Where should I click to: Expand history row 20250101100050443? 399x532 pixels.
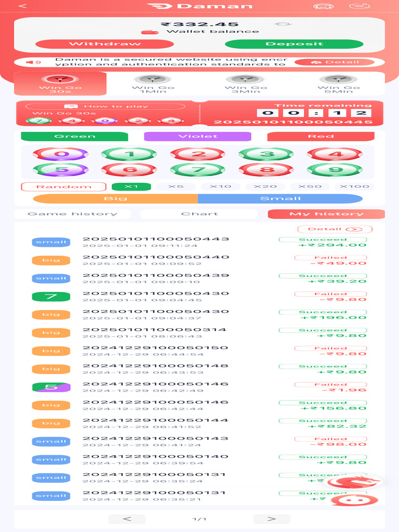click(199, 242)
